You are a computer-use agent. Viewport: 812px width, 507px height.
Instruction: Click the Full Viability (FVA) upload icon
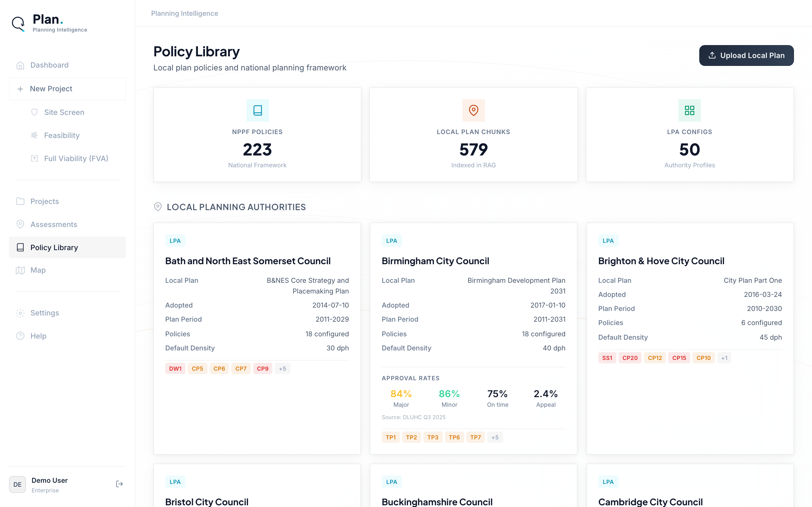[x=34, y=158]
